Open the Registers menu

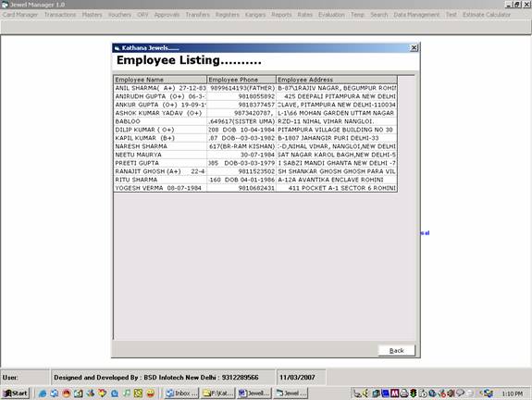(228, 15)
